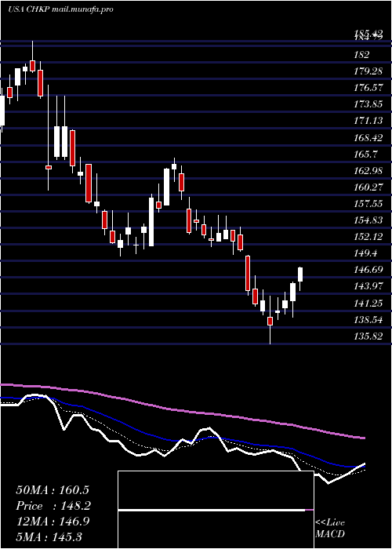Click the 173.85 price axis label
Screen dimensions: 392x549
tap(368, 104)
